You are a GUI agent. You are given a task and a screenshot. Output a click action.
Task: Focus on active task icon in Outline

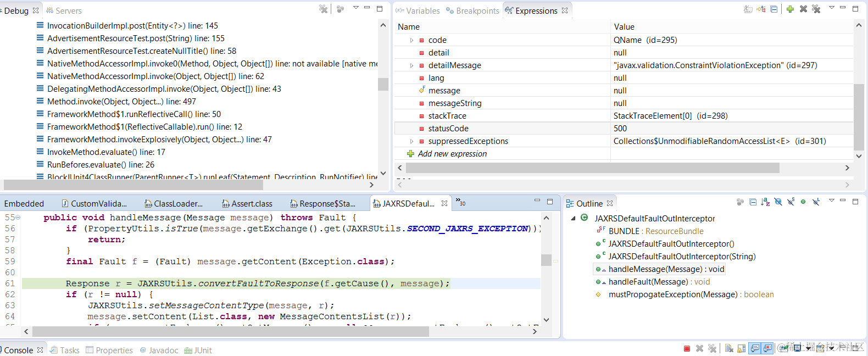(x=740, y=202)
